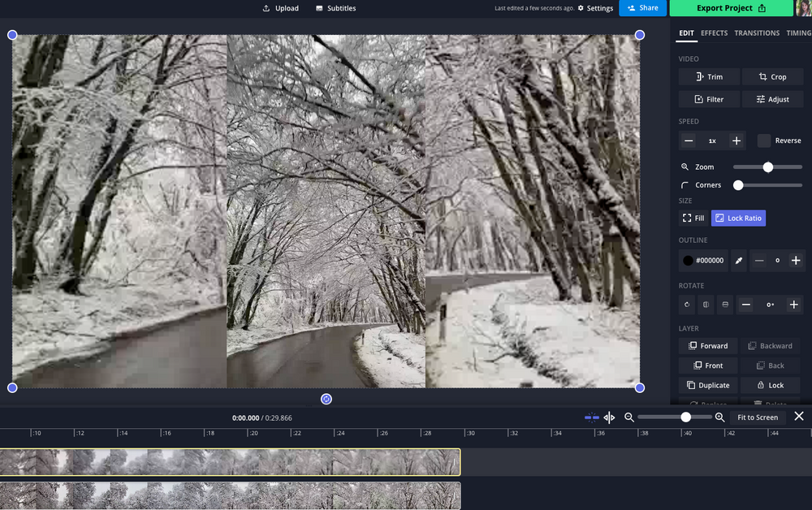Viewport: 812px width, 510px height.
Task: Apply a Filter to the video
Action: point(708,99)
